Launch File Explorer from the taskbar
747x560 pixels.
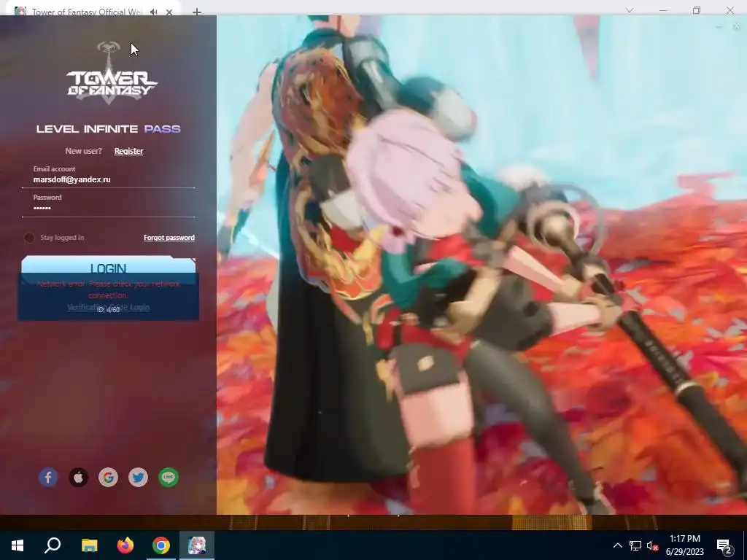tap(89, 545)
